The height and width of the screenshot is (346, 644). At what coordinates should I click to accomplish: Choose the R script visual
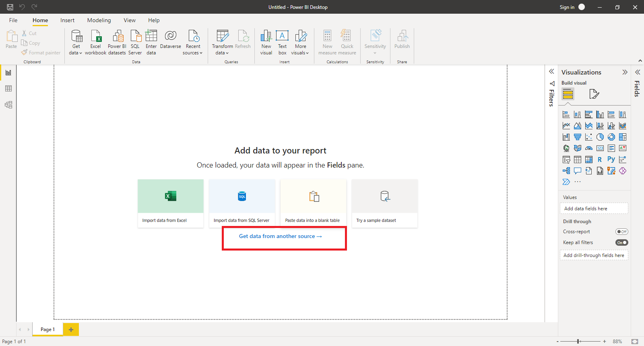600,160
